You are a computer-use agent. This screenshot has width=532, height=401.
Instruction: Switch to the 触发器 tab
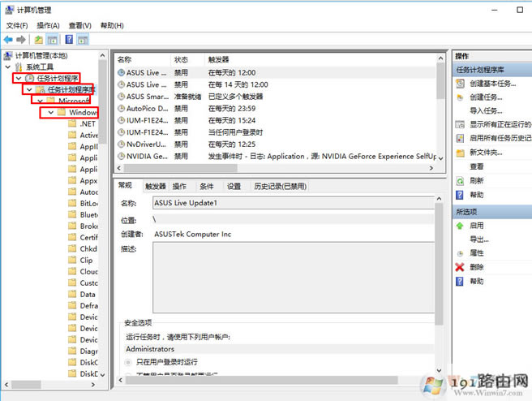point(155,186)
